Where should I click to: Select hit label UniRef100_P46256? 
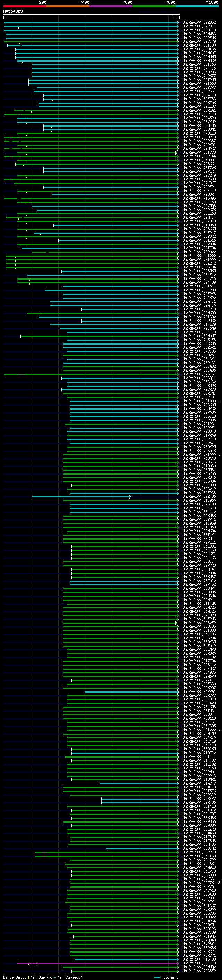pyautogui.click(x=199, y=473)
